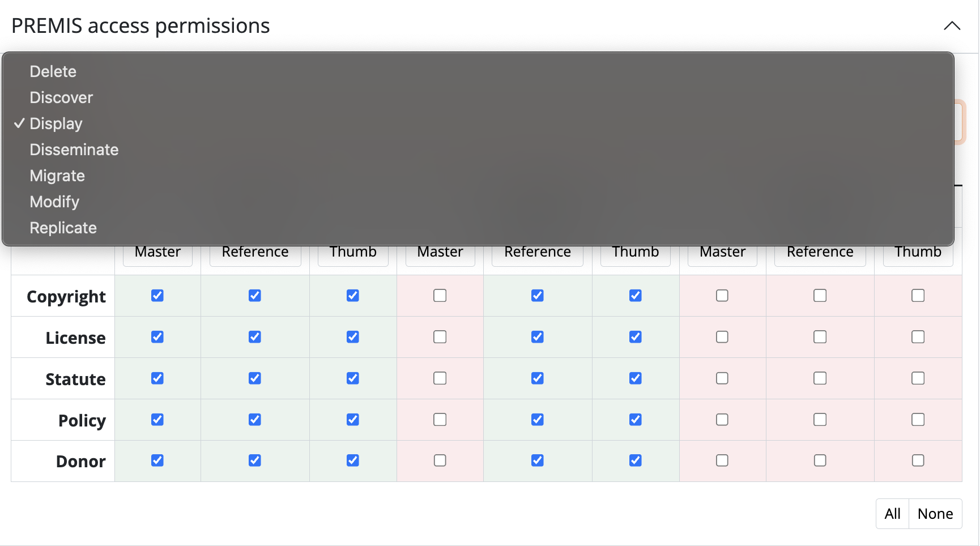Uncheck Donor in the middle Reference column
The width and height of the screenshot is (980, 546).
coord(538,460)
